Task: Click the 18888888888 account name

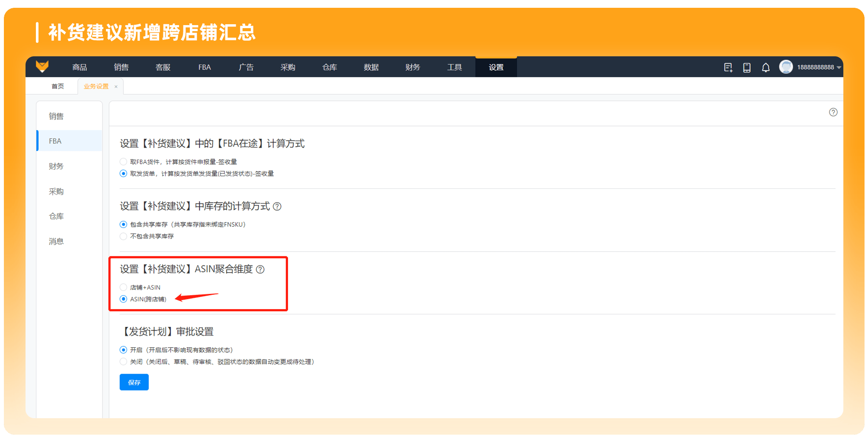Action: pos(815,68)
